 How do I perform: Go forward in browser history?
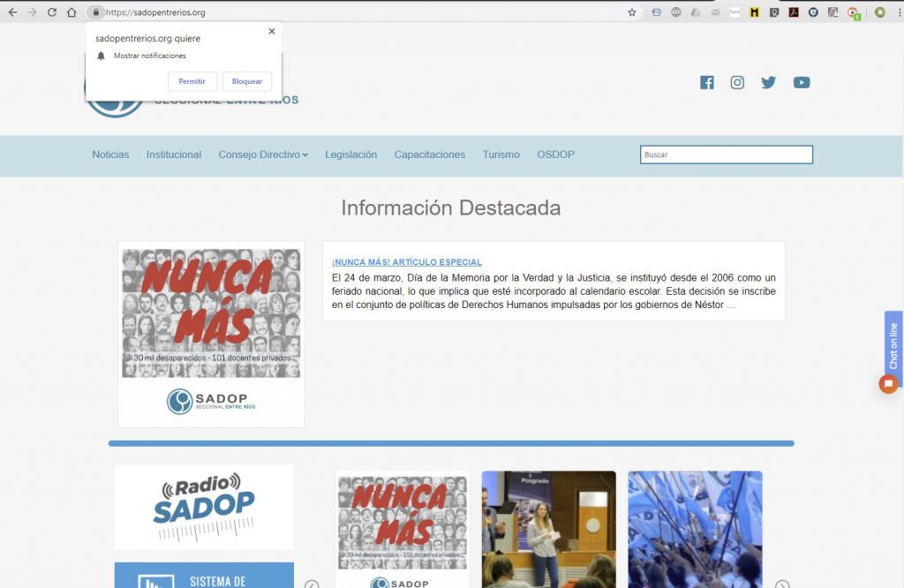pyautogui.click(x=33, y=12)
